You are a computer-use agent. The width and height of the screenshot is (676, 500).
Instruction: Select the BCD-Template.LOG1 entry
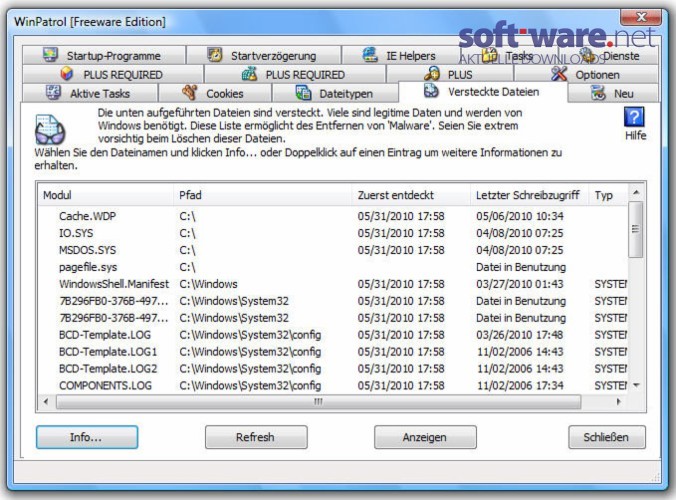click(x=333, y=352)
